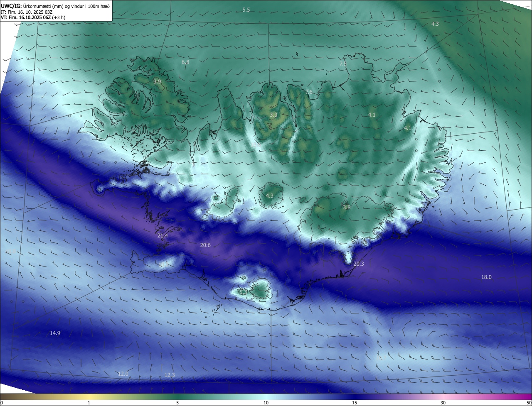The image size is (532, 406).
Task: Click the map value 7.3
Action: (343, 64)
